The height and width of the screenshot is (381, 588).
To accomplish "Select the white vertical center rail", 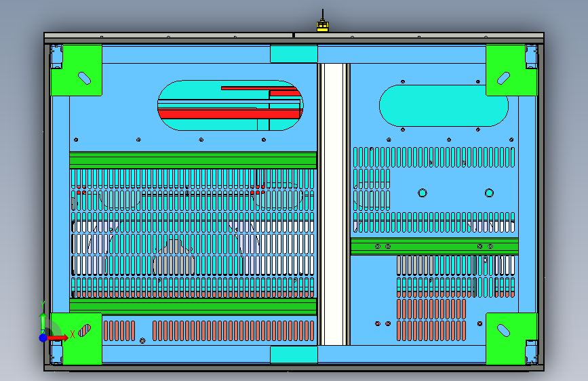I will pyautogui.click(x=334, y=204).
